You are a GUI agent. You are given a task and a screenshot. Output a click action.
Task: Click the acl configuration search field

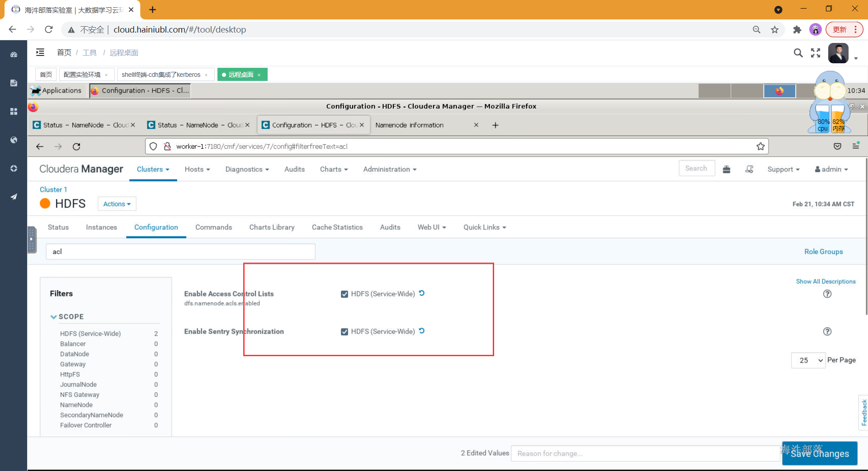pos(180,252)
